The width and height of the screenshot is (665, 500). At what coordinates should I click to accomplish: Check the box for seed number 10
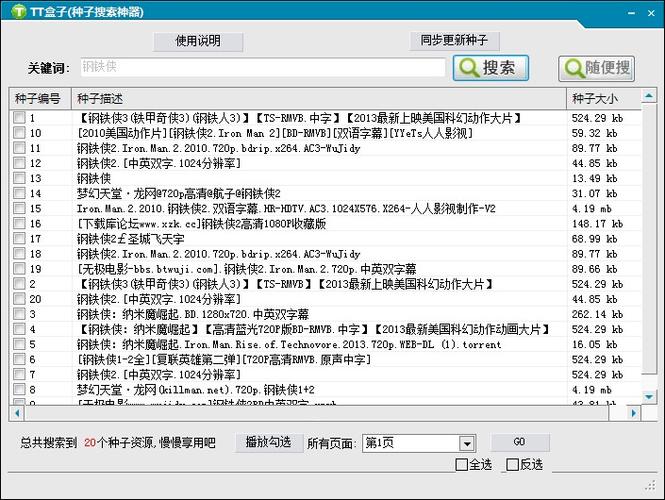pyautogui.click(x=19, y=133)
